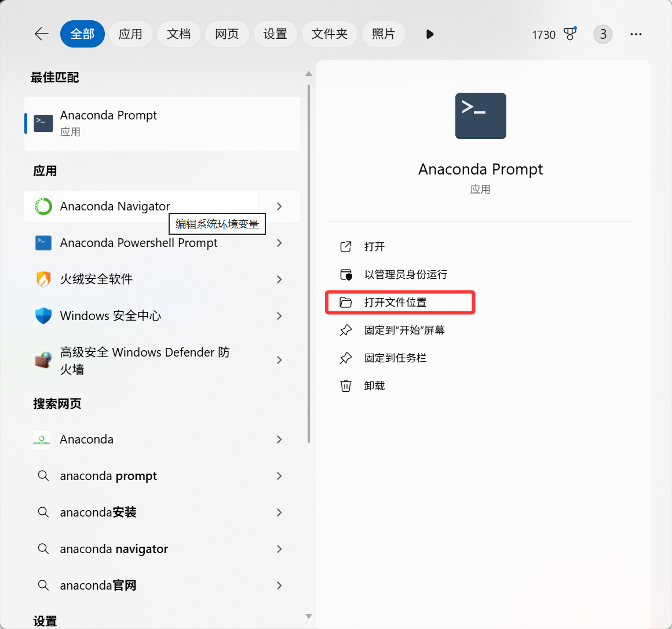This screenshot has width=672, height=629.
Task: Expand the anaconda navigator search suggestion chevron
Action: pos(279,549)
